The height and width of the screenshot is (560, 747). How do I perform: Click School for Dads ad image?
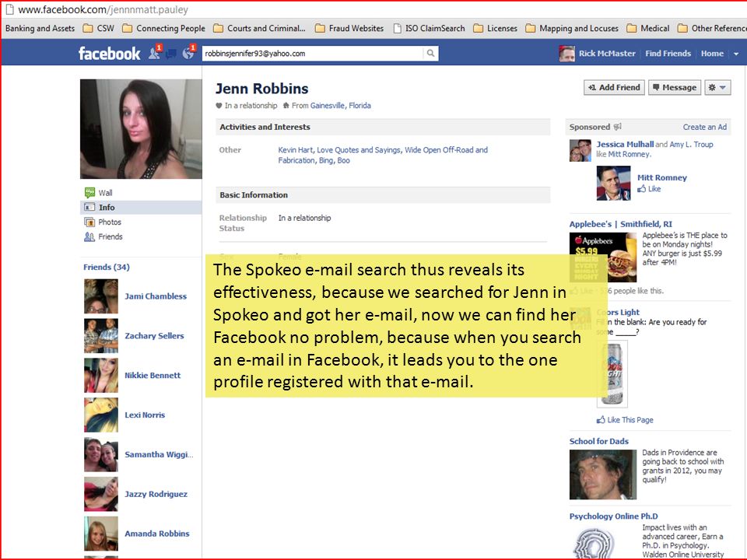[x=603, y=474]
